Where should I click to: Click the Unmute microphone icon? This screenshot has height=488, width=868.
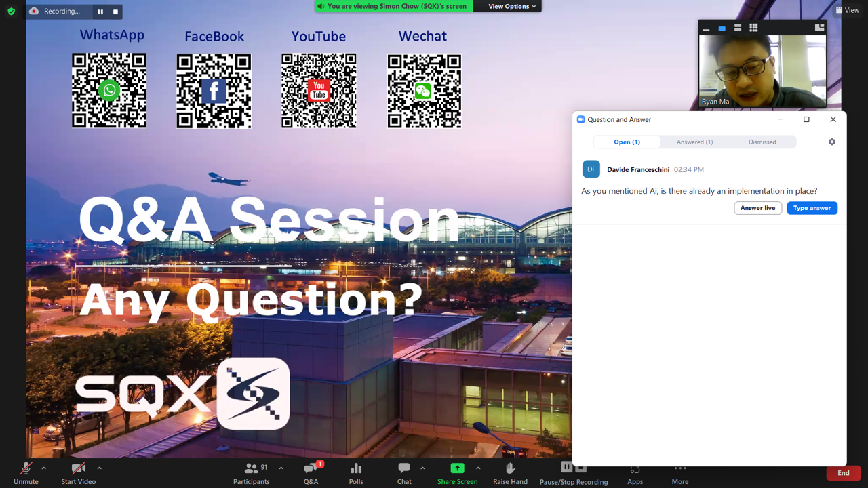click(26, 468)
